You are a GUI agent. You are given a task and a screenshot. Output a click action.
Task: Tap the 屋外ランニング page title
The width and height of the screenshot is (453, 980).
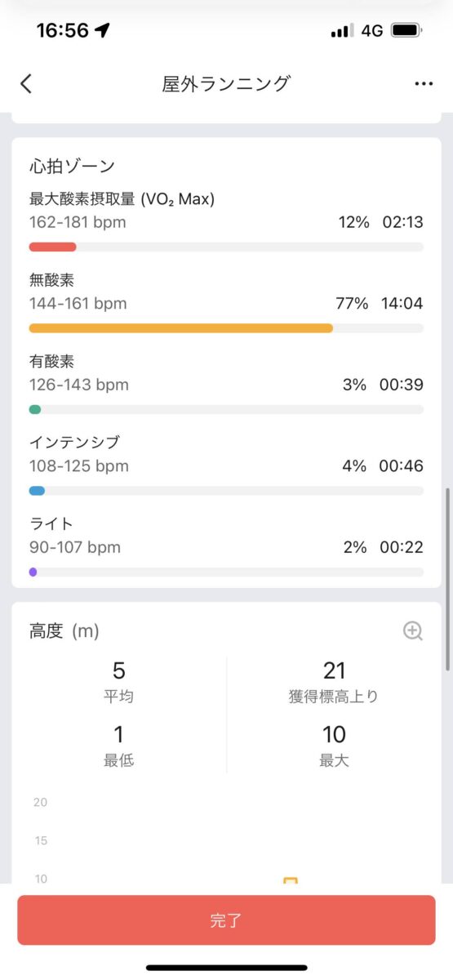226,83
